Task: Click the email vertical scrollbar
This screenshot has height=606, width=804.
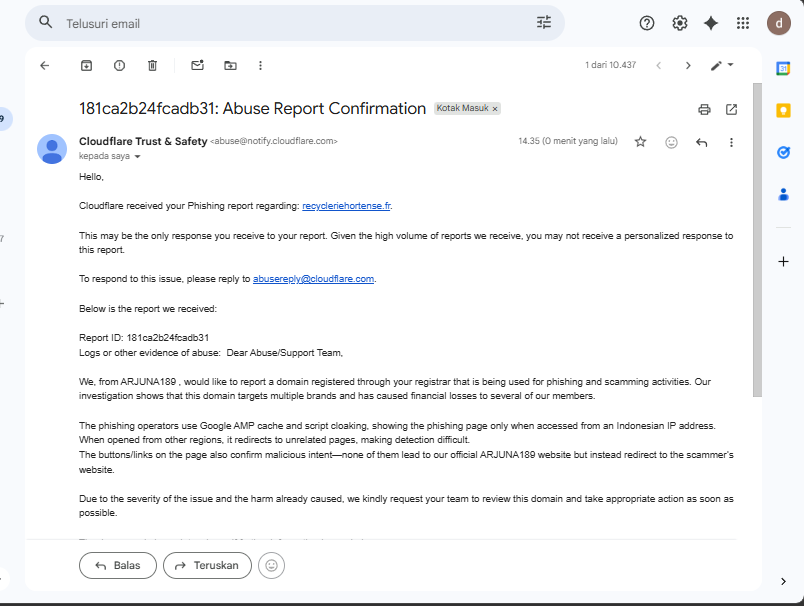Action: pos(757,239)
